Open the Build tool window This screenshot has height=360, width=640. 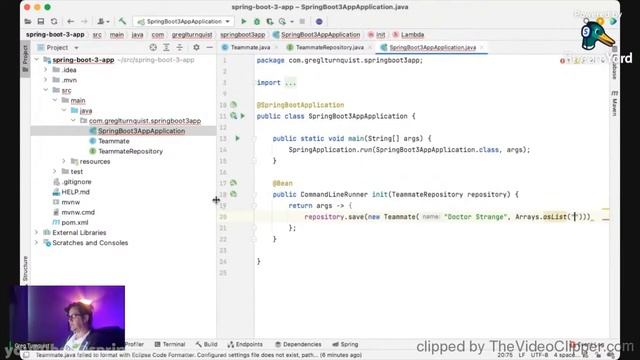click(x=207, y=344)
